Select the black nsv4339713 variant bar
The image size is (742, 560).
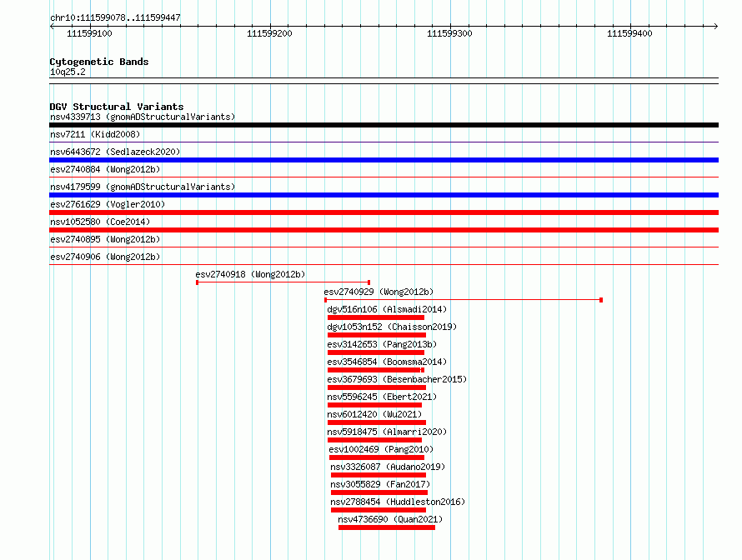tap(384, 125)
